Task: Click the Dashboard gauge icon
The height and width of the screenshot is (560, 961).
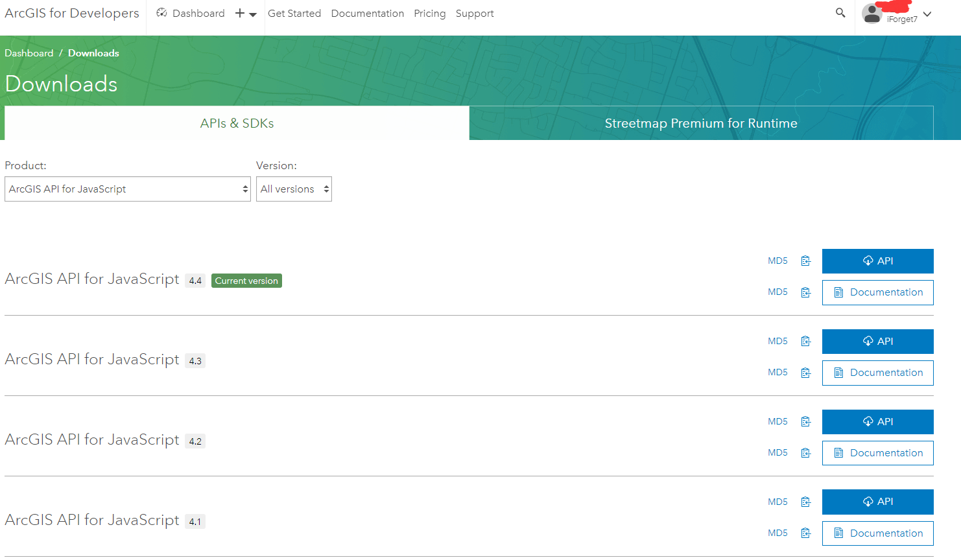Action: click(162, 13)
